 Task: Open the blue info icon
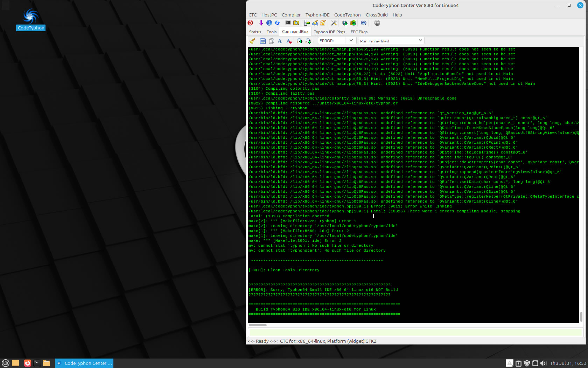click(269, 23)
